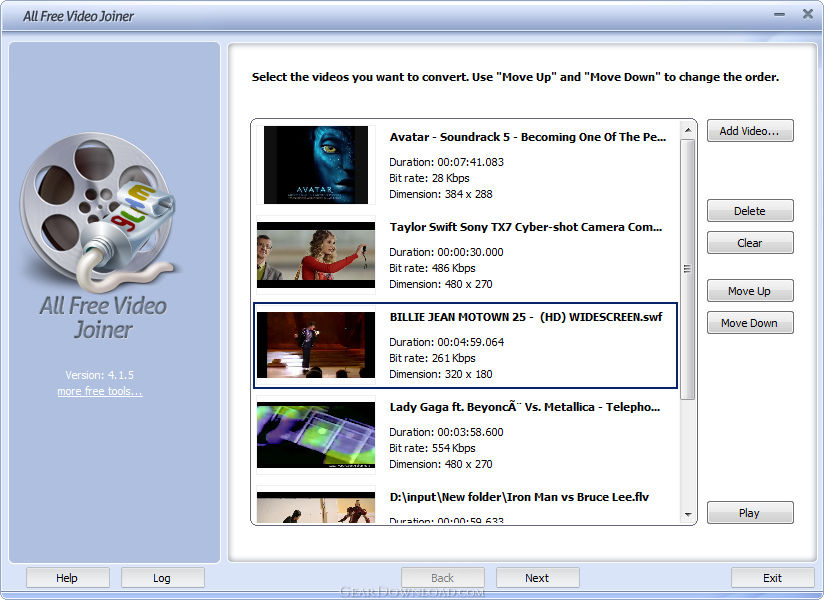Open the Log button
Image resolution: width=824 pixels, height=600 pixels.
[162, 578]
